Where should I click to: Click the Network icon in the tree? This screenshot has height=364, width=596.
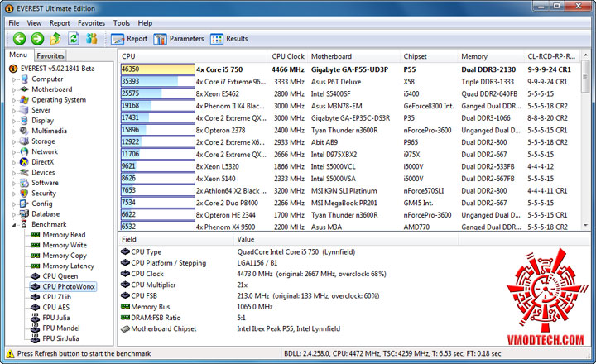coord(24,151)
